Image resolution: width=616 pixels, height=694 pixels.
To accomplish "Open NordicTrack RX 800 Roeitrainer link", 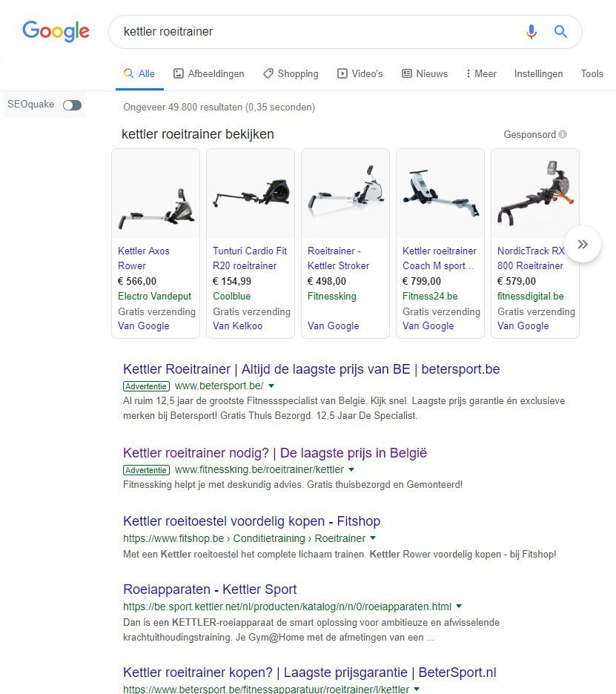I will (531, 258).
